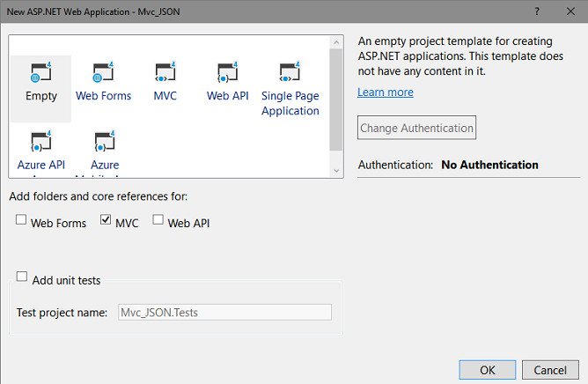This screenshot has height=384, width=588.
Task: Open the Learn more link
Action: click(386, 92)
